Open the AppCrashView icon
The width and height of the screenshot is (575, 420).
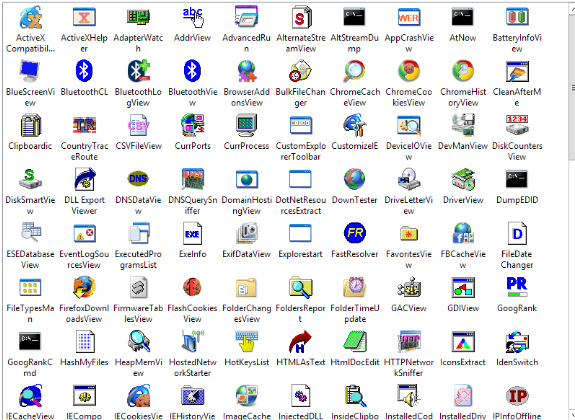pos(409,17)
